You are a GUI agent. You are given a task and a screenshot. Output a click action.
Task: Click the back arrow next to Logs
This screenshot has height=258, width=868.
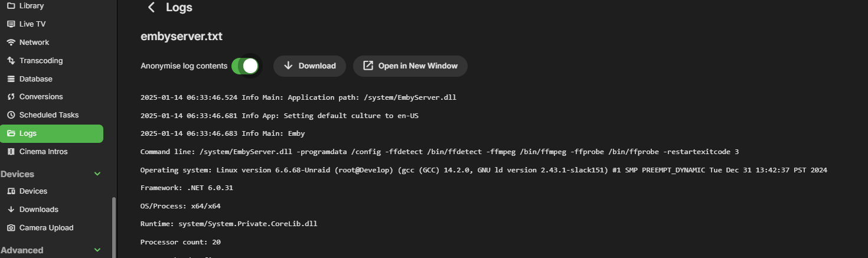[x=152, y=8]
